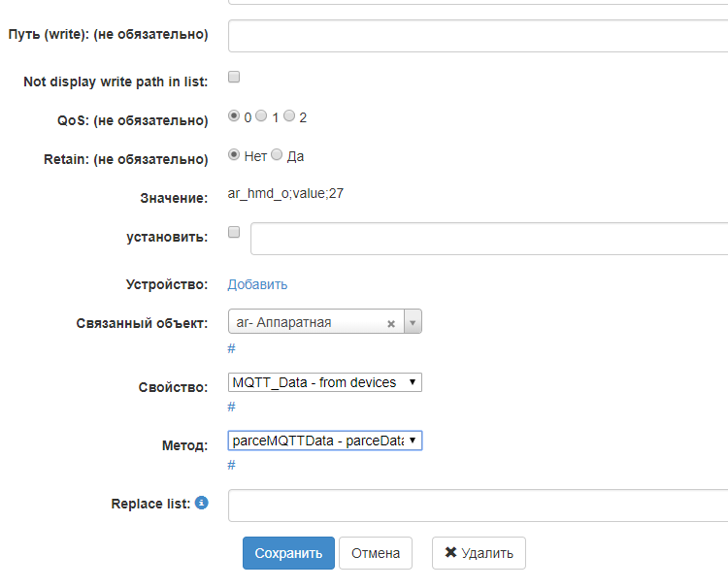Enable the Not display write path checkbox
728x588 pixels.
234,77
